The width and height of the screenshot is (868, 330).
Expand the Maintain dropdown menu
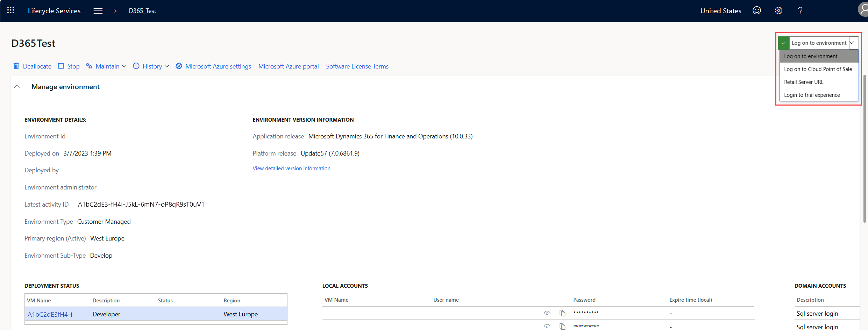point(124,66)
